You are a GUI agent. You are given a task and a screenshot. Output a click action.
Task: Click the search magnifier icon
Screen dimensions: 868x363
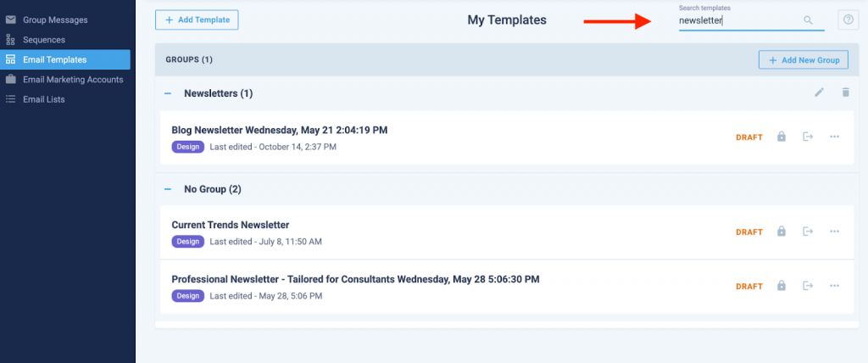[808, 20]
